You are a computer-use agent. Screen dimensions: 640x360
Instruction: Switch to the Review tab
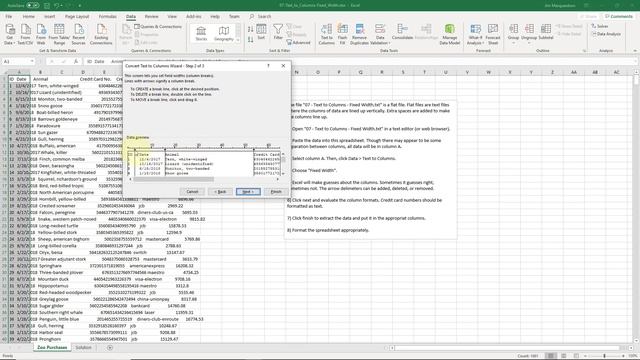click(x=151, y=16)
